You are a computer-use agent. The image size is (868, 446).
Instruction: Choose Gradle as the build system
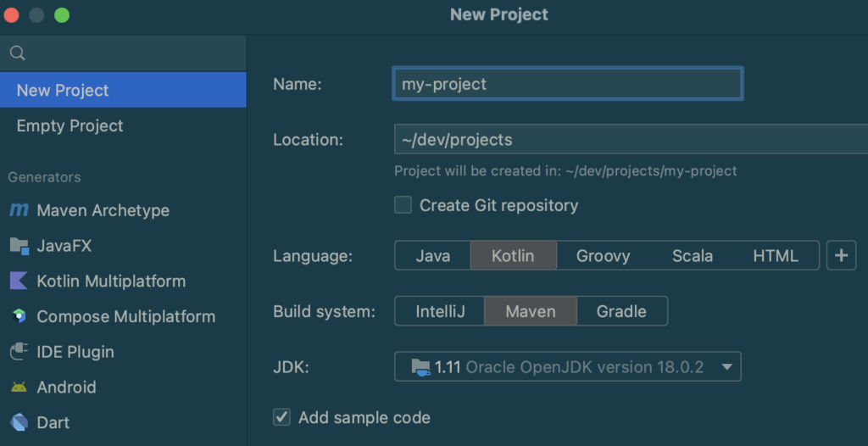pyautogui.click(x=621, y=311)
